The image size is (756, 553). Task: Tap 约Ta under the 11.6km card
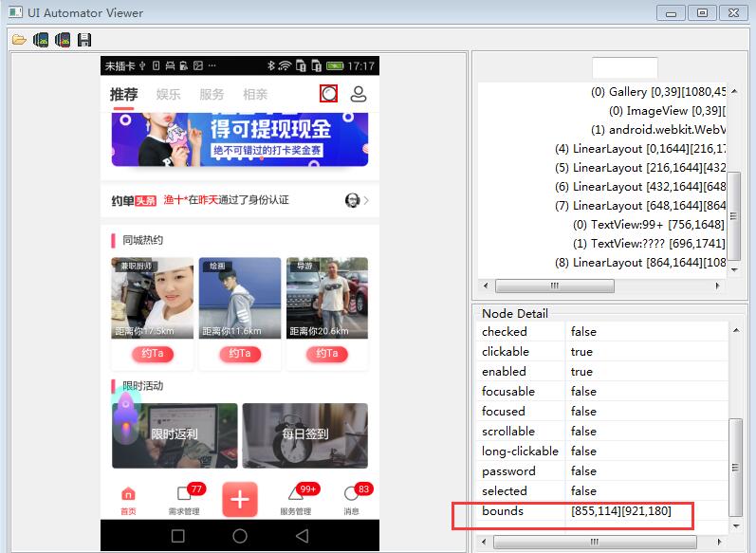click(x=240, y=354)
